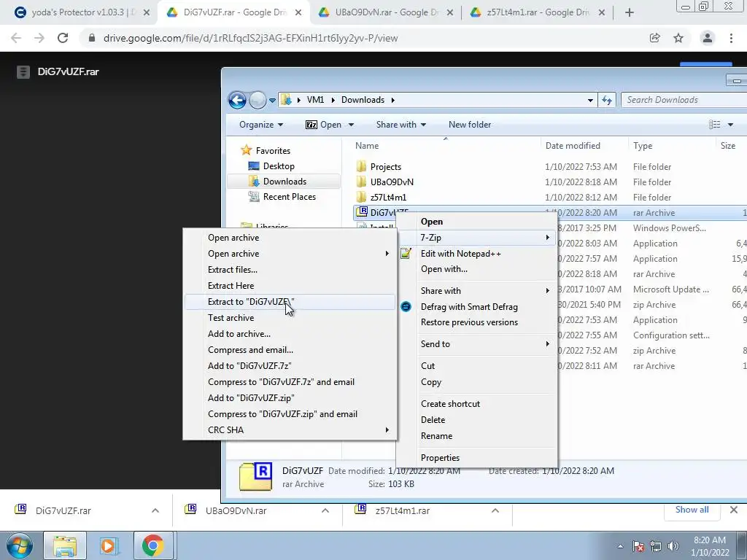The height and width of the screenshot is (560, 747).
Task: Open the address bar history dropdown arrow
Action: tap(590, 100)
